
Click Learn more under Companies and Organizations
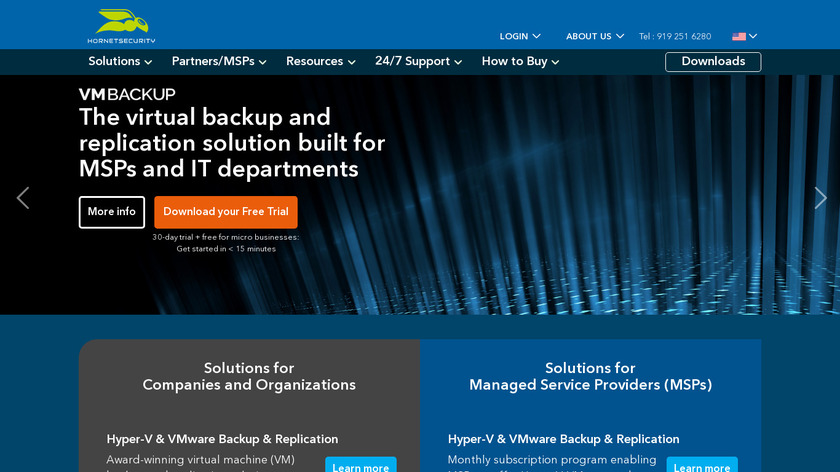coord(361,465)
